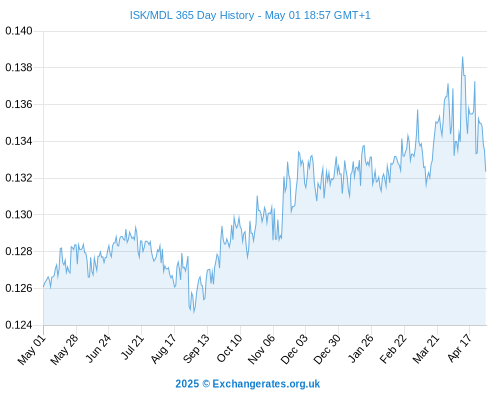
Task: Click the Dec 03 axis label
Action: 294,349
